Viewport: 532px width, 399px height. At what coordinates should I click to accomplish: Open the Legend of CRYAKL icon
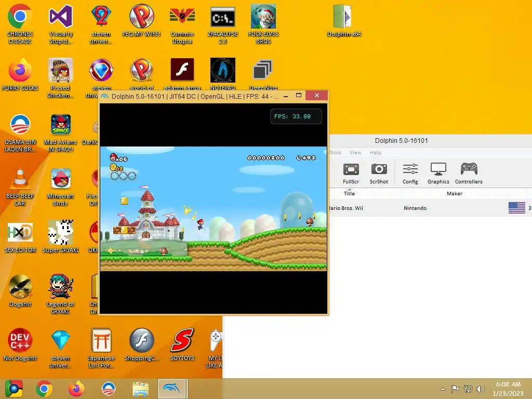tap(60, 294)
